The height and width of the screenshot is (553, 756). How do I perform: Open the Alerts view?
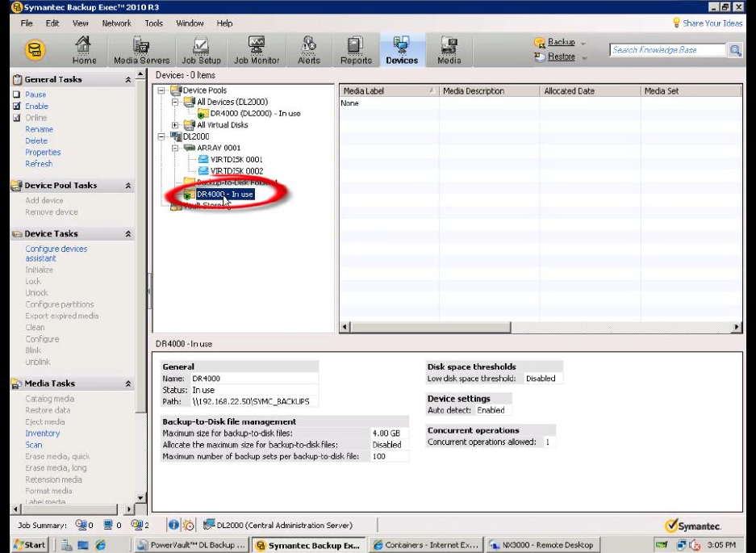pyautogui.click(x=308, y=50)
